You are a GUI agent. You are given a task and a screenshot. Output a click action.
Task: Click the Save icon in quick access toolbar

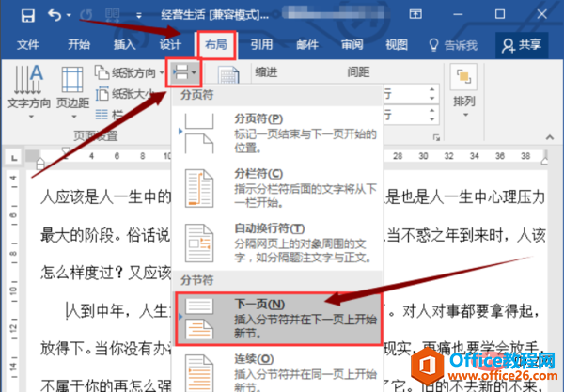27,15
